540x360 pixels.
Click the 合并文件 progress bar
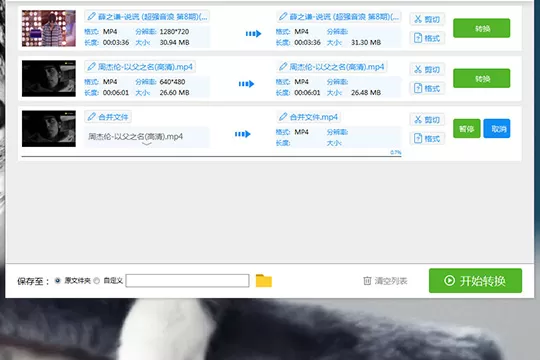tap(211, 156)
